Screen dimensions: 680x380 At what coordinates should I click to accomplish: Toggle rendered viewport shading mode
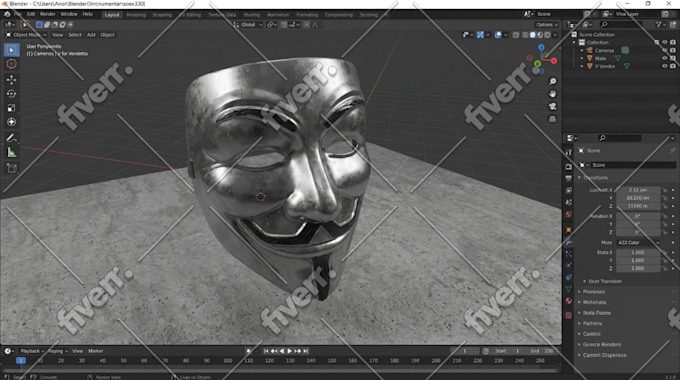click(x=547, y=35)
